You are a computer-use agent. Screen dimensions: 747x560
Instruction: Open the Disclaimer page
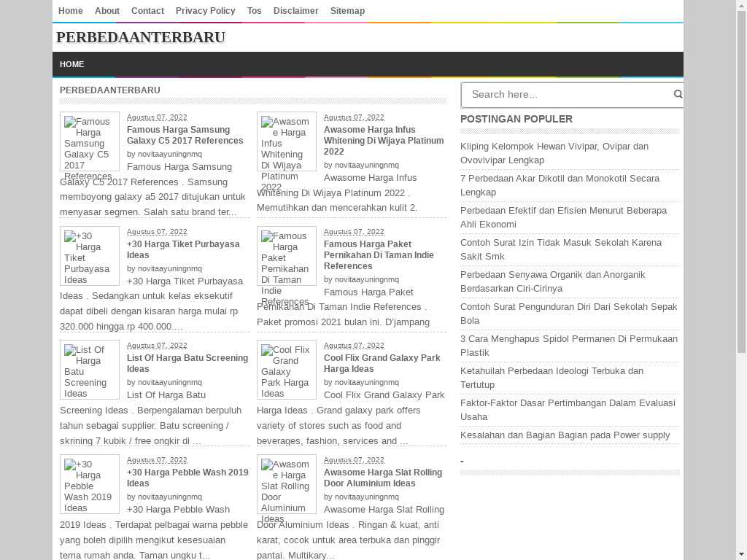[x=296, y=10]
